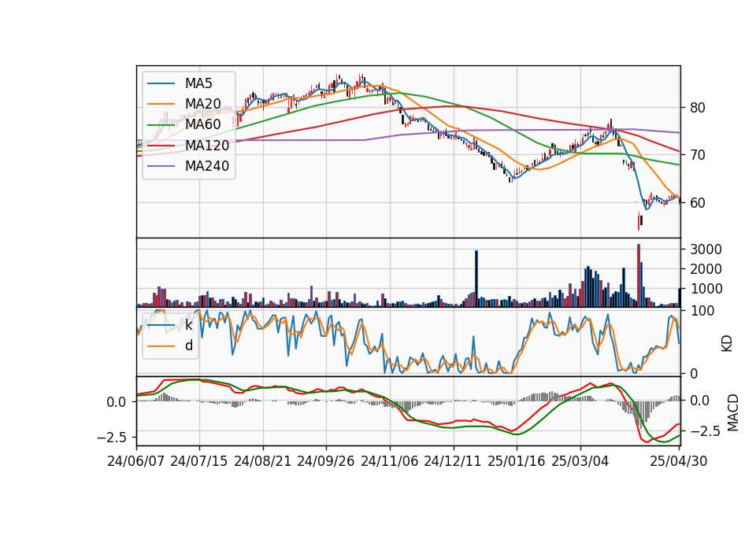Click the 2000 volume axis label
Viewport: 756px width, 543px height.
click(706, 269)
